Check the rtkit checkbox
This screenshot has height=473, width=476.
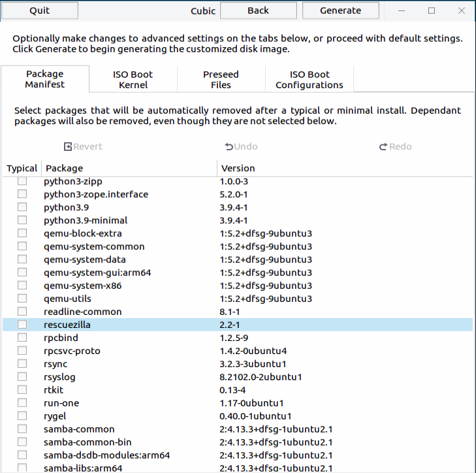point(22,390)
